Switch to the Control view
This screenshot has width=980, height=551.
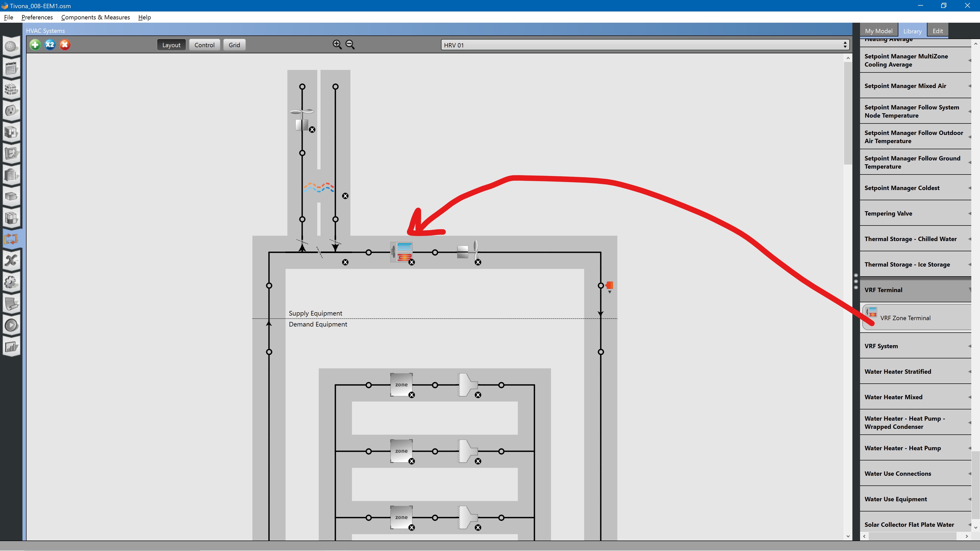204,45
